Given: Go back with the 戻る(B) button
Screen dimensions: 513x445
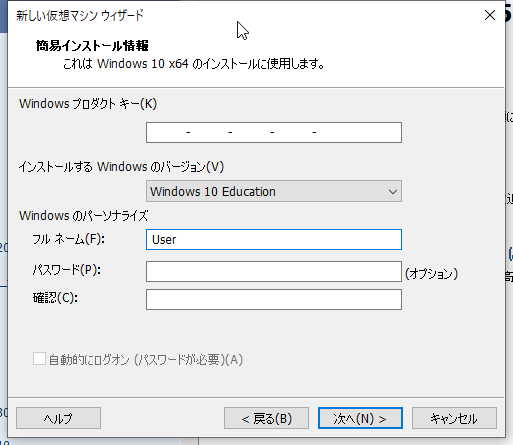Looking at the screenshot, I should 266,418.
